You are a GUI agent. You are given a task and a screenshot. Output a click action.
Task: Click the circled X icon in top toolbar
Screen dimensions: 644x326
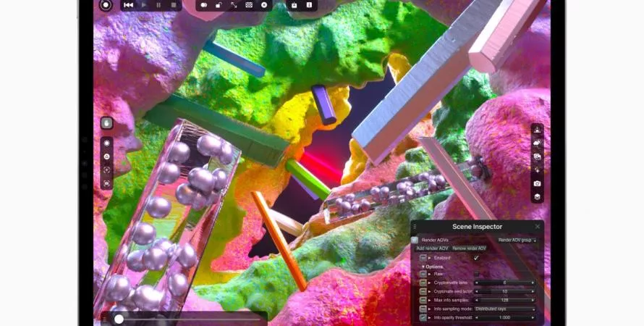[264, 5]
